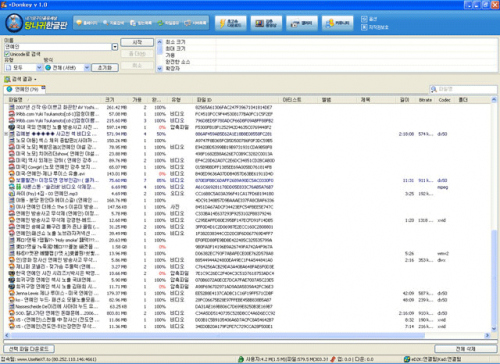This screenshot has height=364, width=500.
Task: Click file icon of the 179.37 MB row
Action: [12, 293]
